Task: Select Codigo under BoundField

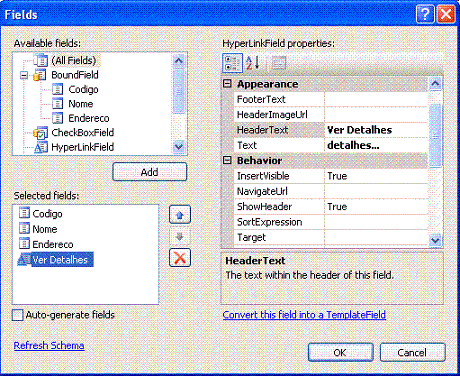Action: (83, 89)
